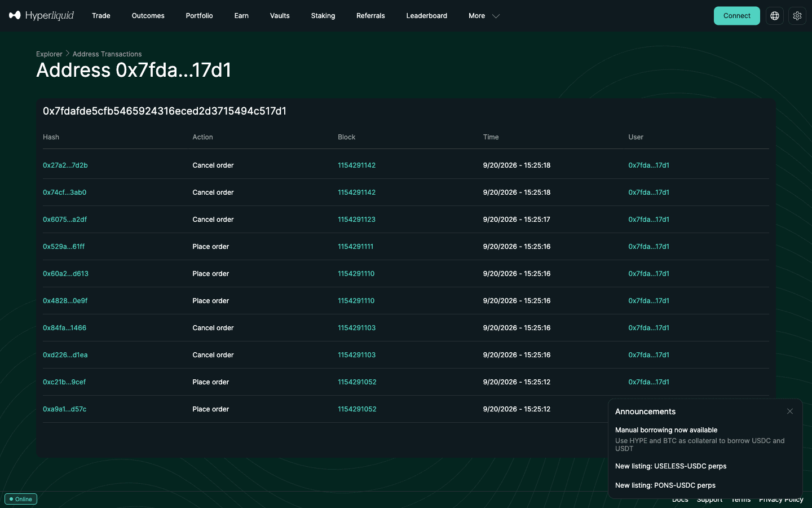Open the USELESS-USDC perps listing announcement
The width and height of the screenshot is (812, 508).
click(671, 466)
